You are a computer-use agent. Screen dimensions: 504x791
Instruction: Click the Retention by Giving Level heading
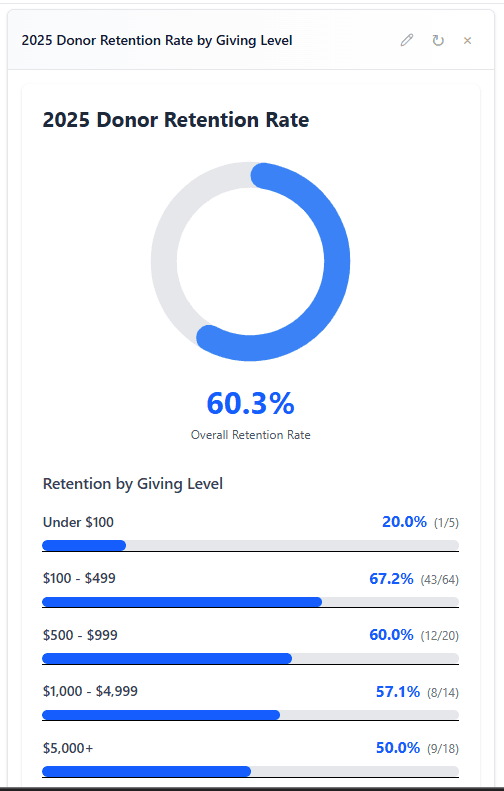[133, 484]
